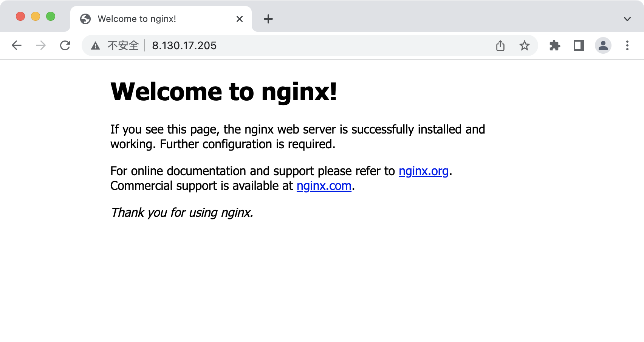
Task: Click the green fullscreen window button
Action: 51,16
